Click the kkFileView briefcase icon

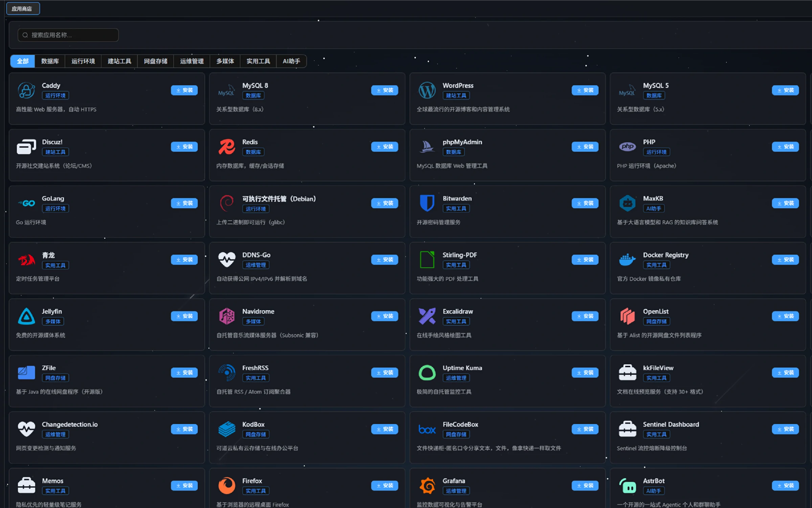coord(627,373)
